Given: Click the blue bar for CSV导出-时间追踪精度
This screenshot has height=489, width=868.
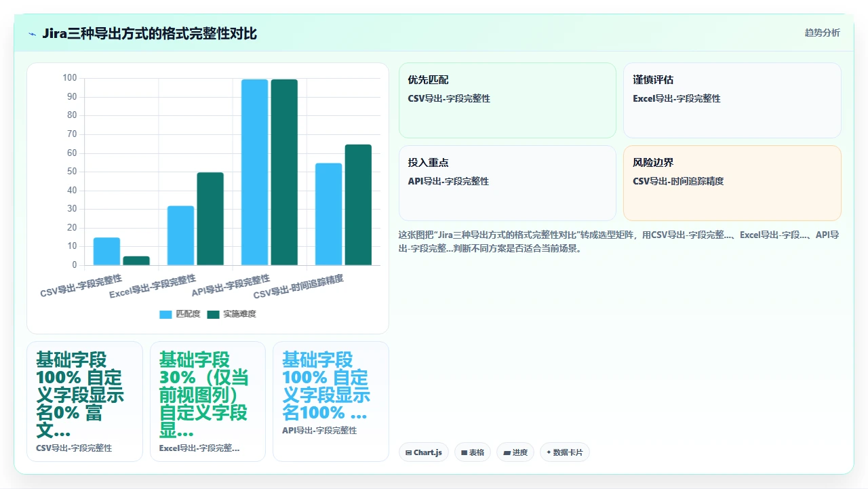Looking at the screenshot, I should (x=329, y=214).
